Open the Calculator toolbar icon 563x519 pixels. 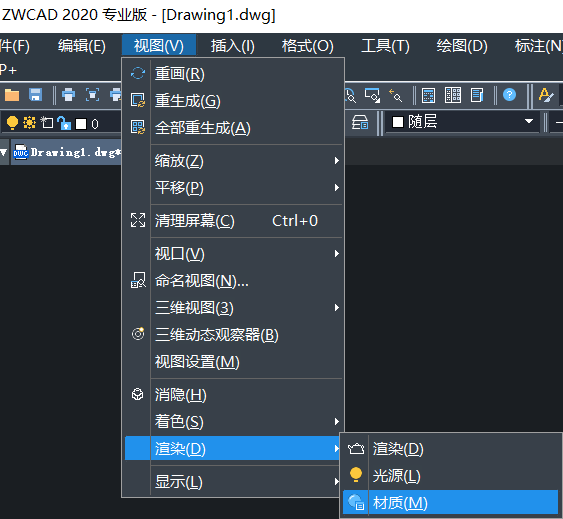428,96
